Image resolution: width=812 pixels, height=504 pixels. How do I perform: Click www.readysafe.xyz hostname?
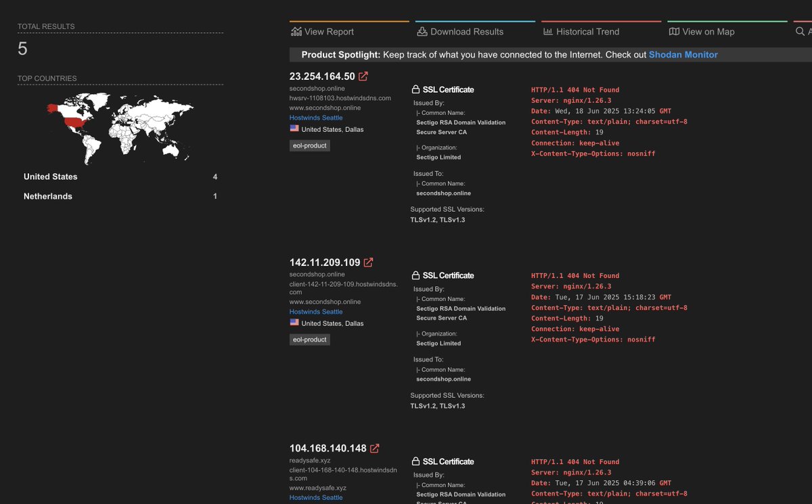click(x=318, y=488)
